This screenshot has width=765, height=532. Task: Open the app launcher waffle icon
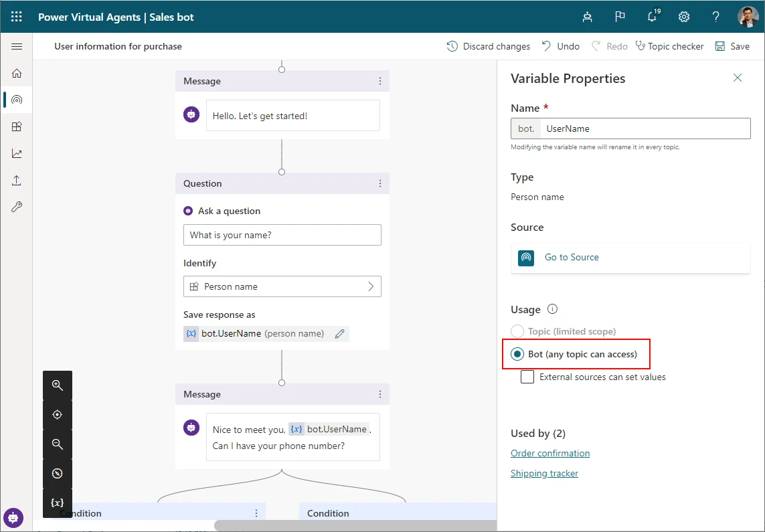coord(17,17)
